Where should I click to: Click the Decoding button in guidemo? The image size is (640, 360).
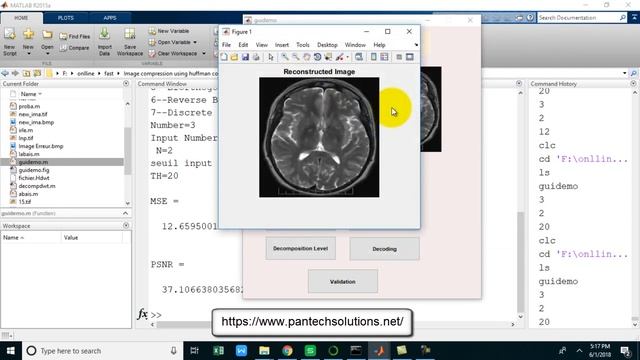384,249
